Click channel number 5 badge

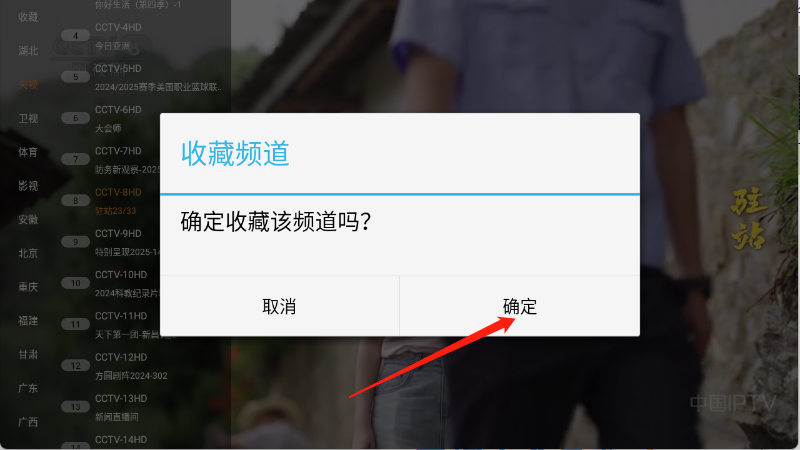coord(76,77)
